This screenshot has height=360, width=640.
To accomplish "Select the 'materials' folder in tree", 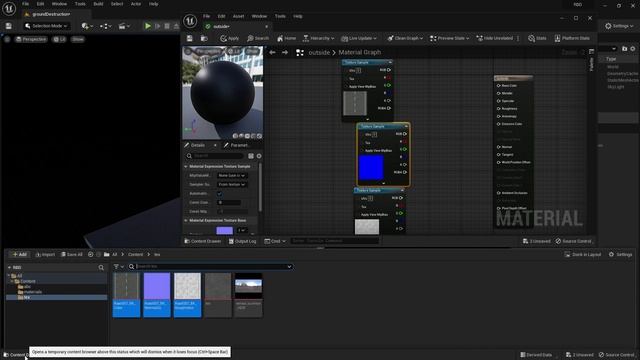I will pyautogui.click(x=33, y=292).
